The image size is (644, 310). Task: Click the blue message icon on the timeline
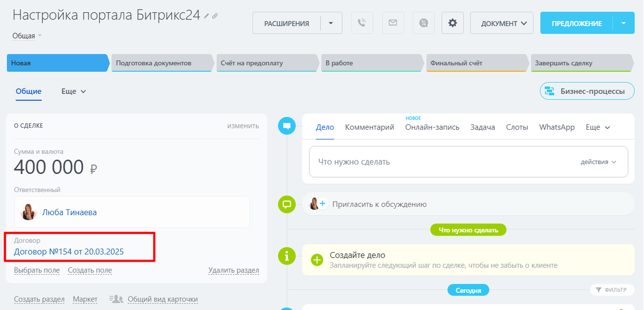287,127
